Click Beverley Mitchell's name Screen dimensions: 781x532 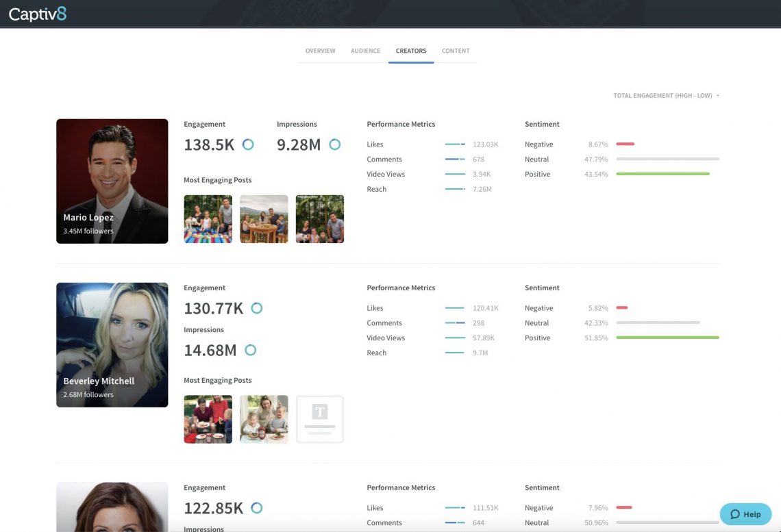pyautogui.click(x=99, y=381)
